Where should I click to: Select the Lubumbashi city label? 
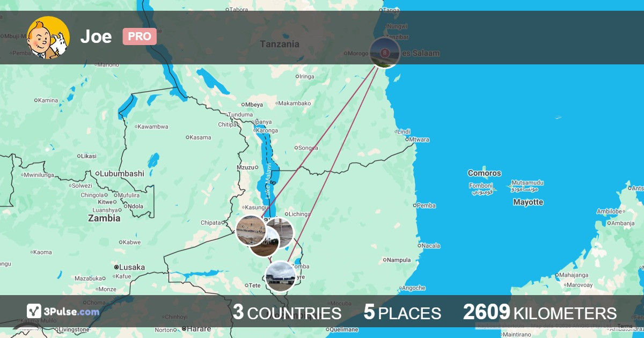122,173
